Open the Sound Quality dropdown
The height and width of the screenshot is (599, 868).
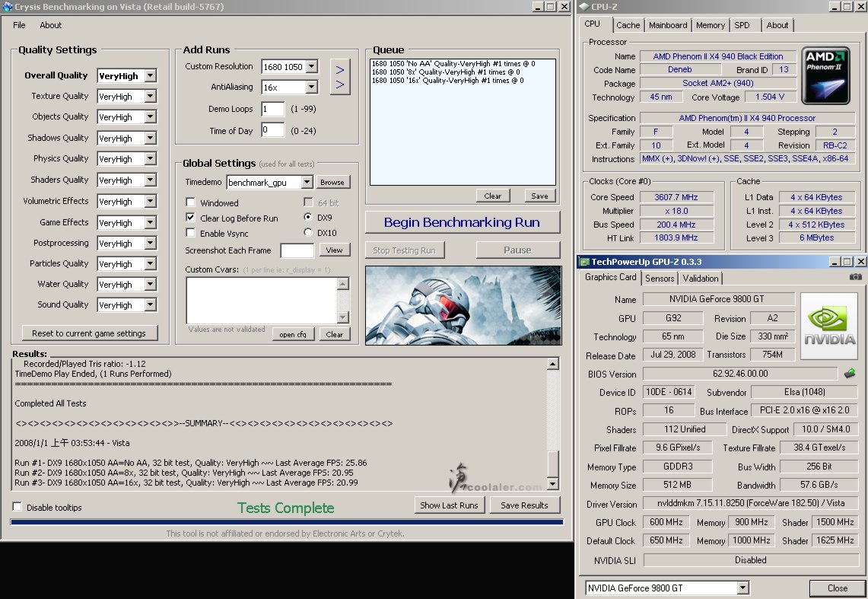tap(150, 305)
